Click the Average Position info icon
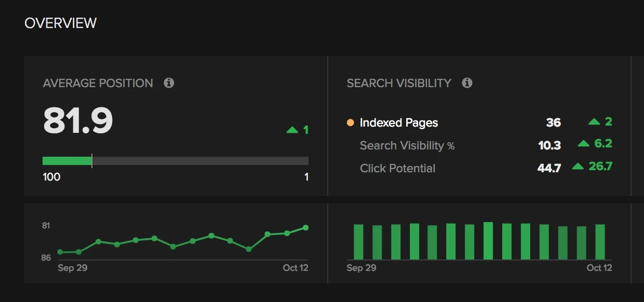 pos(169,83)
